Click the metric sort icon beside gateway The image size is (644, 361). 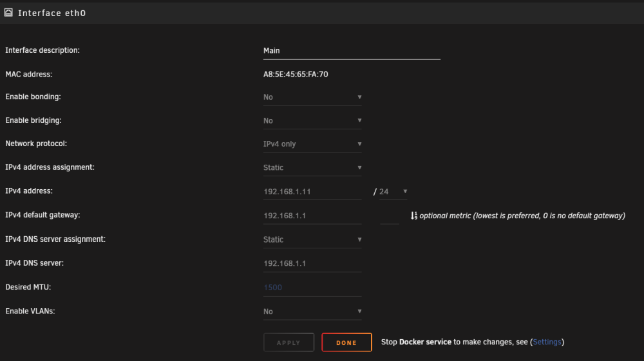pos(413,216)
